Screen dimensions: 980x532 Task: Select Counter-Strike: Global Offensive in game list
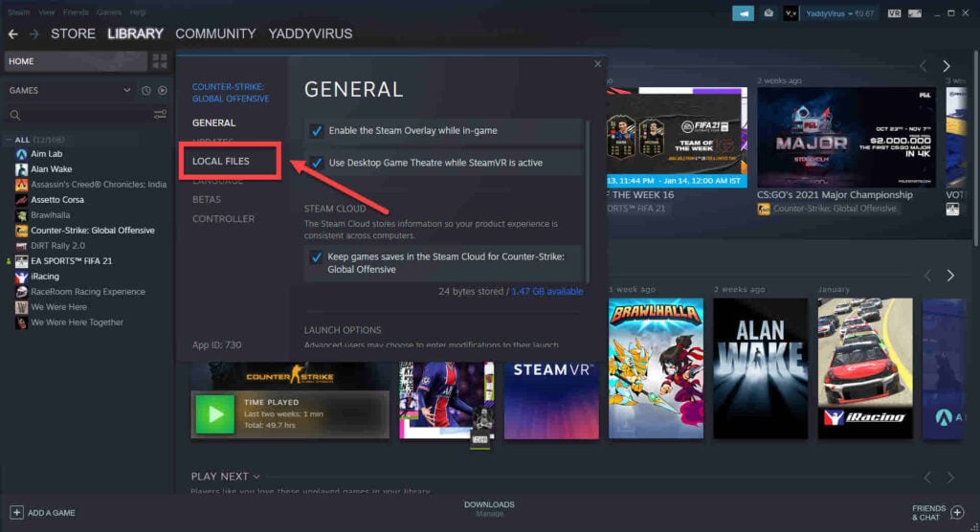pos(93,231)
